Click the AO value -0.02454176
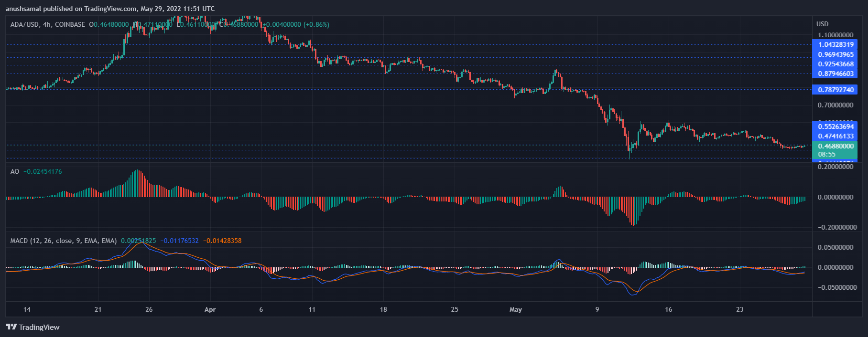Image resolution: width=868 pixels, height=337 pixels. point(43,171)
